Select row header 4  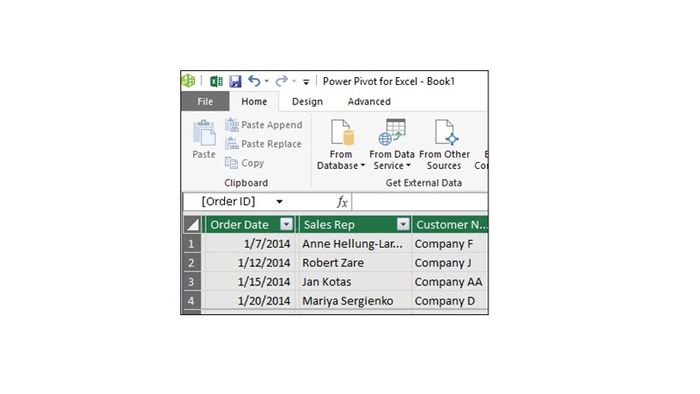click(192, 301)
